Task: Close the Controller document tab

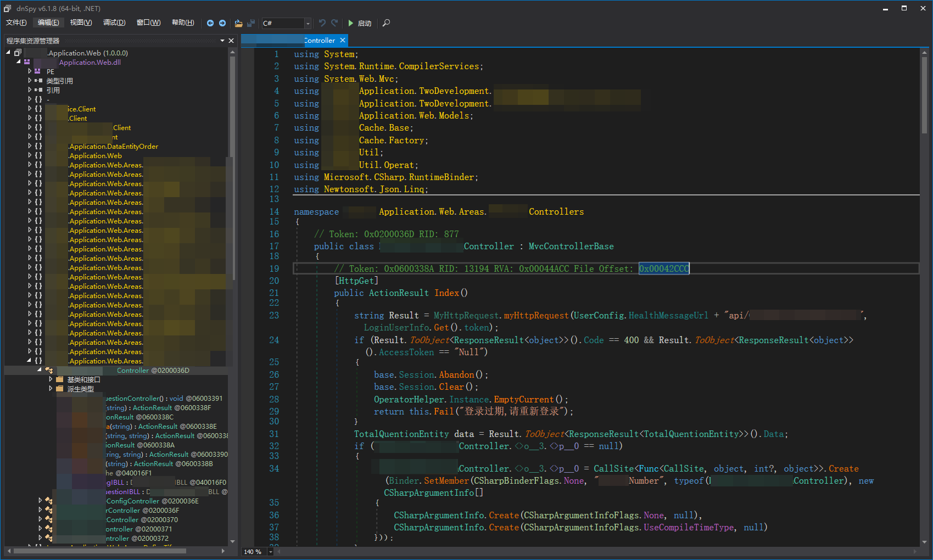Action: coord(343,40)
